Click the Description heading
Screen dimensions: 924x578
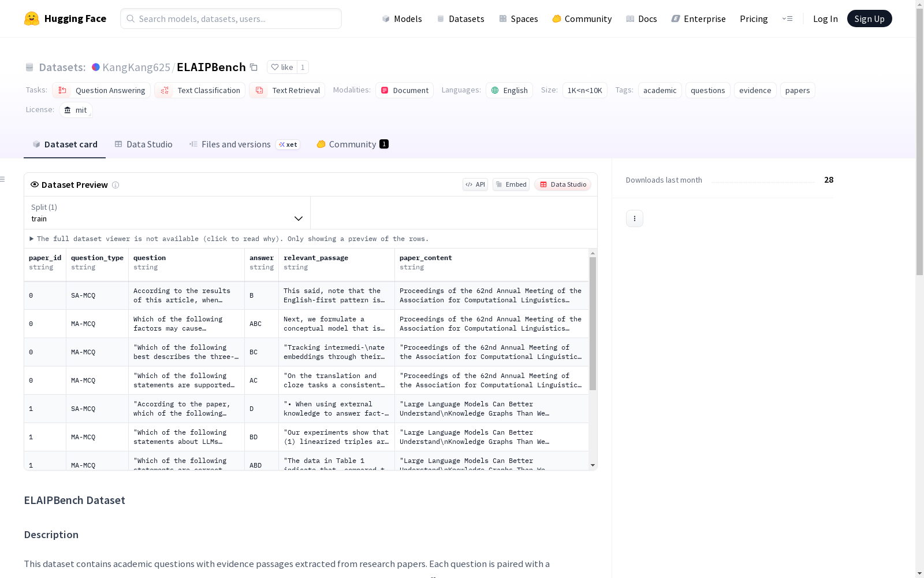(51, 535)
